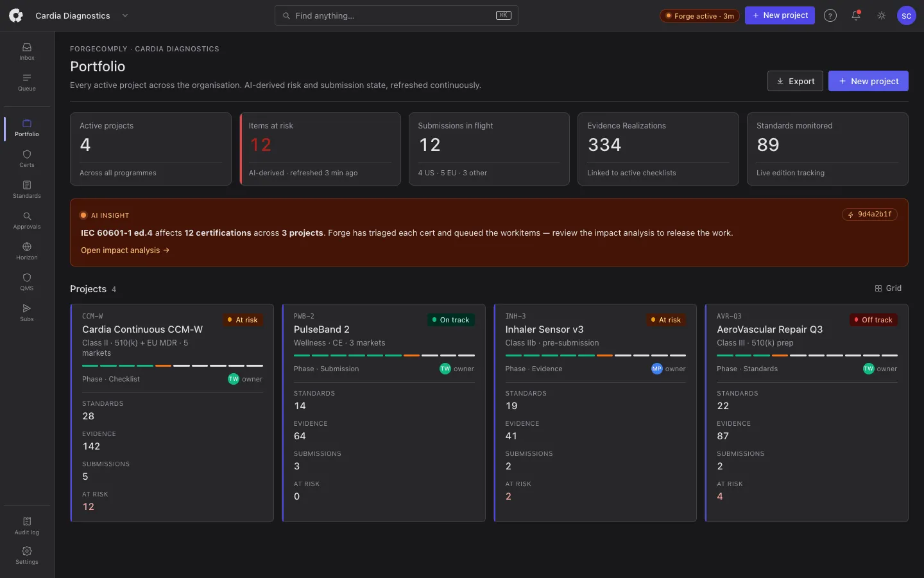Click the Inhaler Sensor v3 phase progress bar
924x578 pixels.
(595, 355)
